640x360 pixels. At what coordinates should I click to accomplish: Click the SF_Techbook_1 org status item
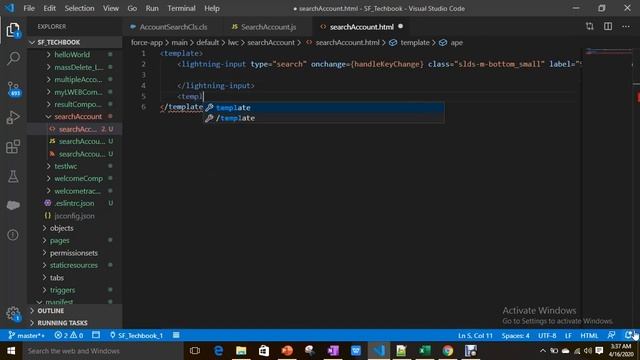tap(136, 336)
